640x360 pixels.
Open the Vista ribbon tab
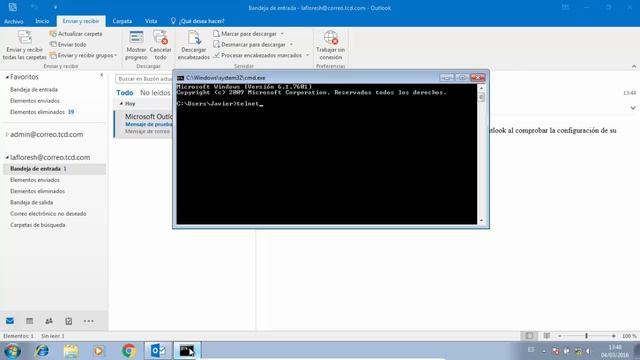click(x=151, y=21)
